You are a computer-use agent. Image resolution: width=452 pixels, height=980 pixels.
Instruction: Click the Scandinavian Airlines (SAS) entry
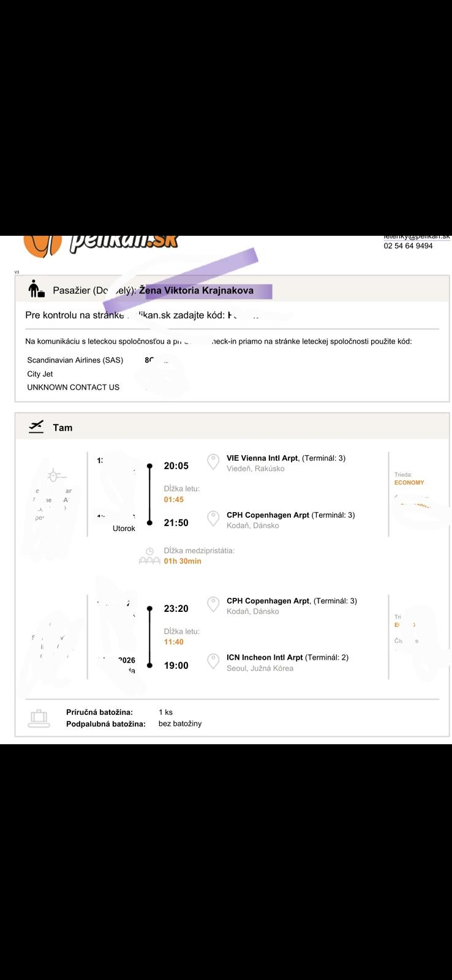[x=75, y=360]
